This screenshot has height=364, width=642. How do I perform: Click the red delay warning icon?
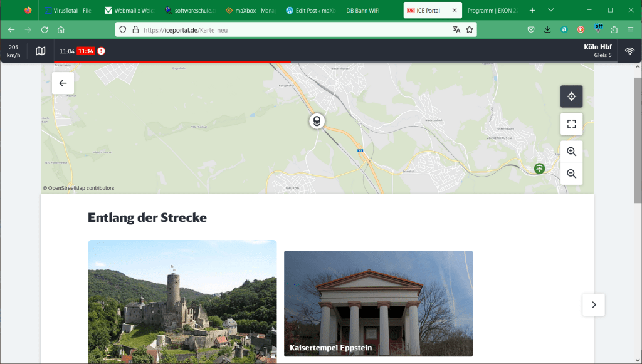pos(101,51)
